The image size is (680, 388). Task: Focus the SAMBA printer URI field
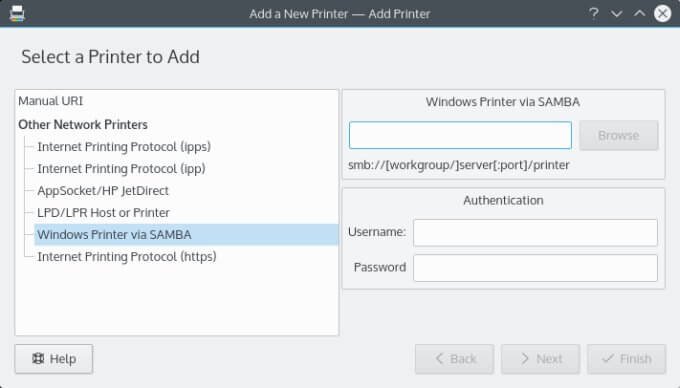(460, 135)
